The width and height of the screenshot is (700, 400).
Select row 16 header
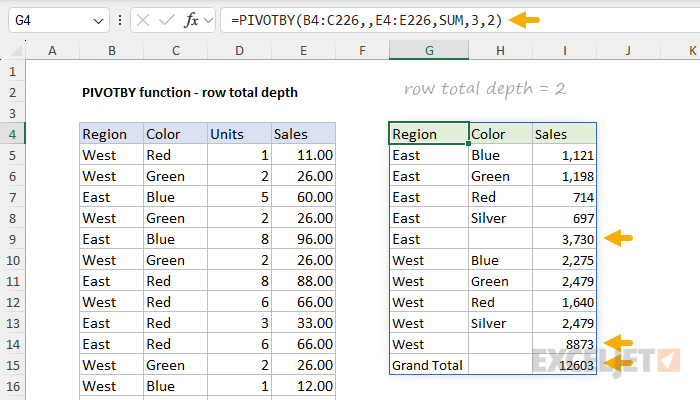tap(12, 386)
